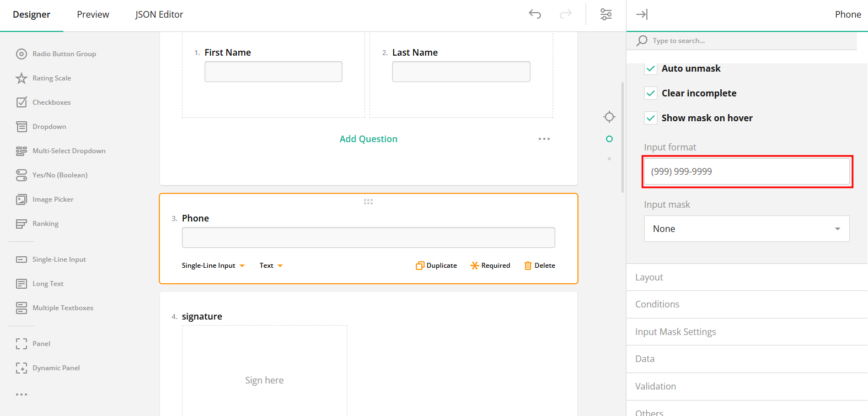Uncheck the Auto unmask checkbox
This screenshot has height=416, width=868.
(x=651, y=69)
